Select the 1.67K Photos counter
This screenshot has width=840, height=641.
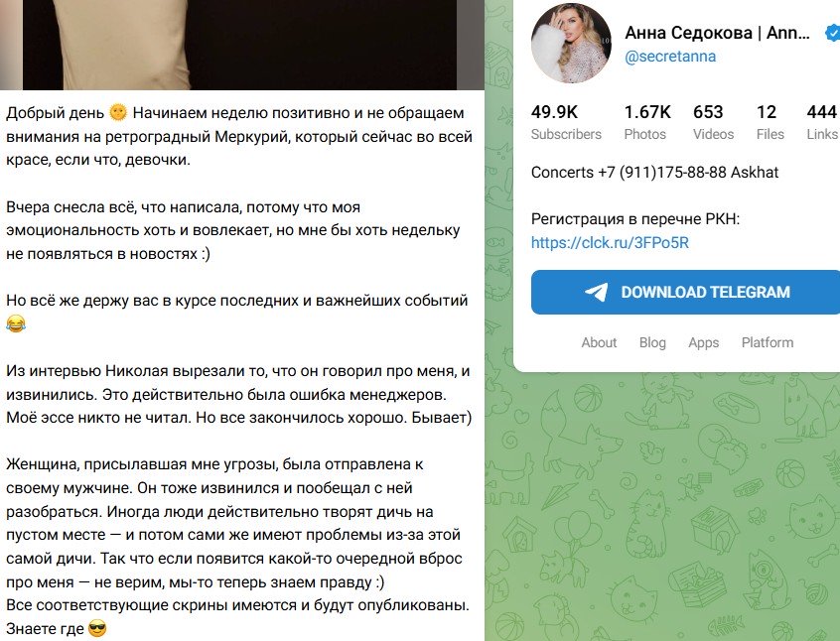[647, 122]
